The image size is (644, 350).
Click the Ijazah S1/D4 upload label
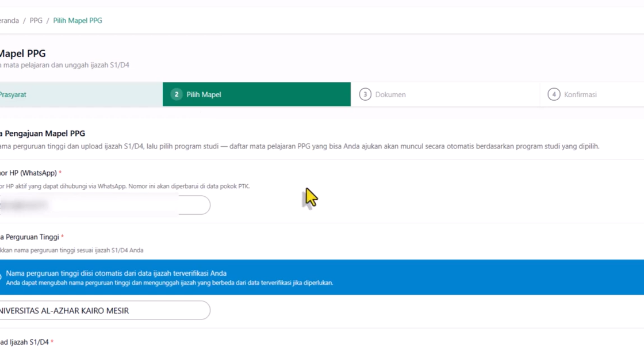click(x=26, y=342)
